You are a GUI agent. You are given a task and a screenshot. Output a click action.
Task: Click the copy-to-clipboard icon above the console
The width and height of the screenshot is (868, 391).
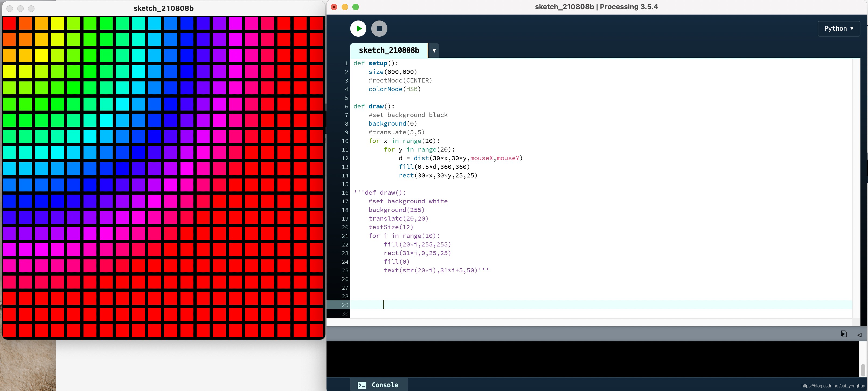coord(844,334)
